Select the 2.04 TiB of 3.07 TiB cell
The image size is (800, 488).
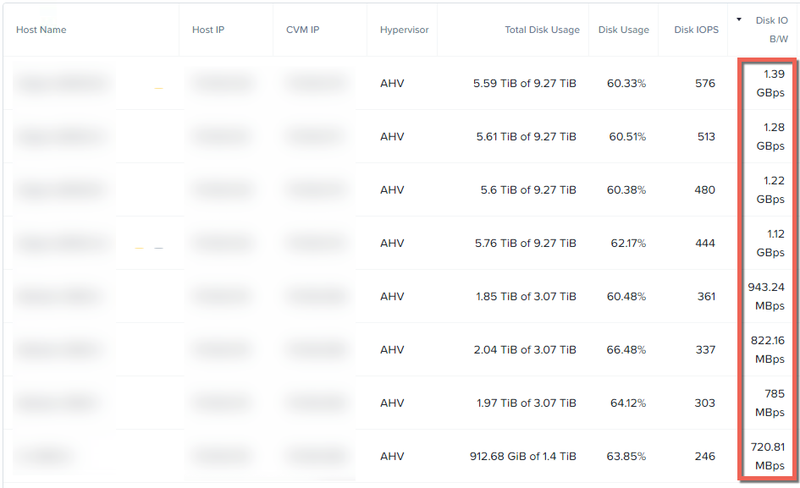pyautogui.click(x=525, y=350)
